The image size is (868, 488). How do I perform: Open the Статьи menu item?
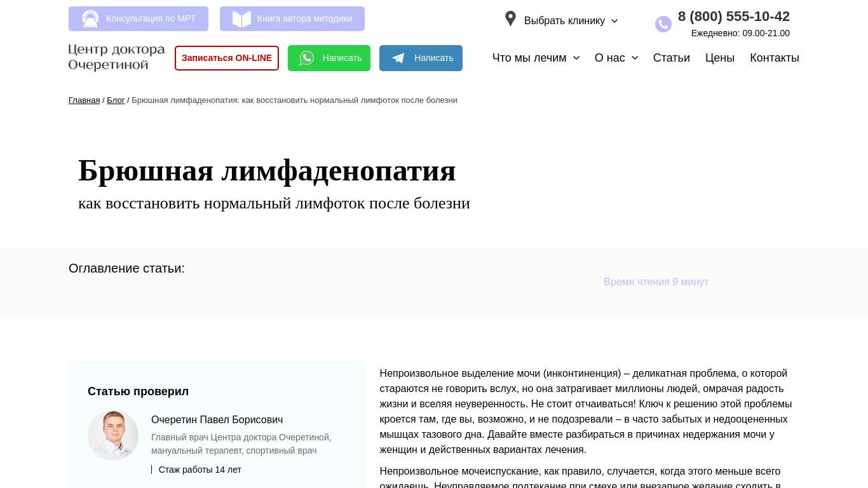coord(671,58)
